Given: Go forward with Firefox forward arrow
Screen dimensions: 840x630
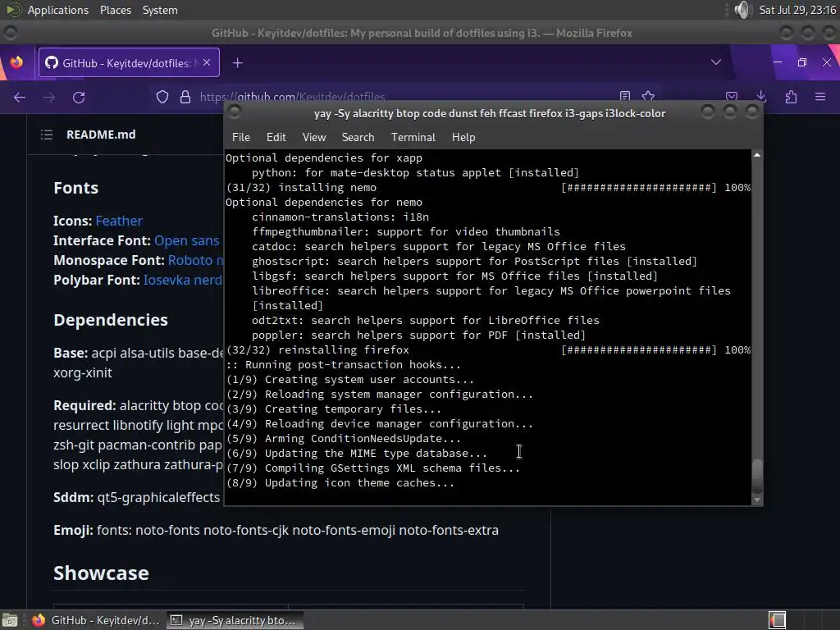Looking at the screenshot, I should click(x=48, y=98).
